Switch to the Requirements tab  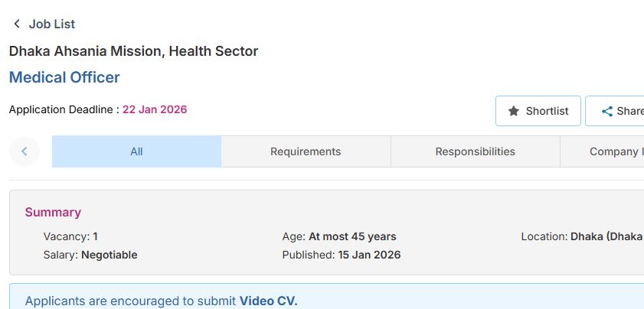[x=306, y=151]
